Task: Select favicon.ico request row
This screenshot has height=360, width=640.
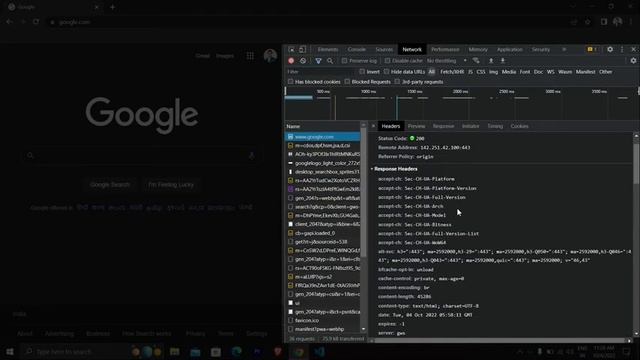Action: pyautogui.click(x=322, y=320)
